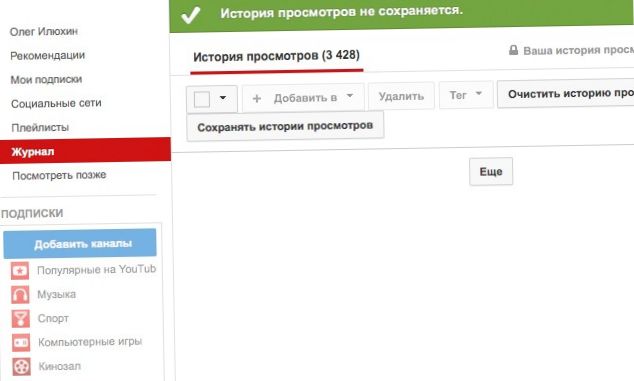Expand the Добавить в dropdown arrow

(x=350, y=96)
